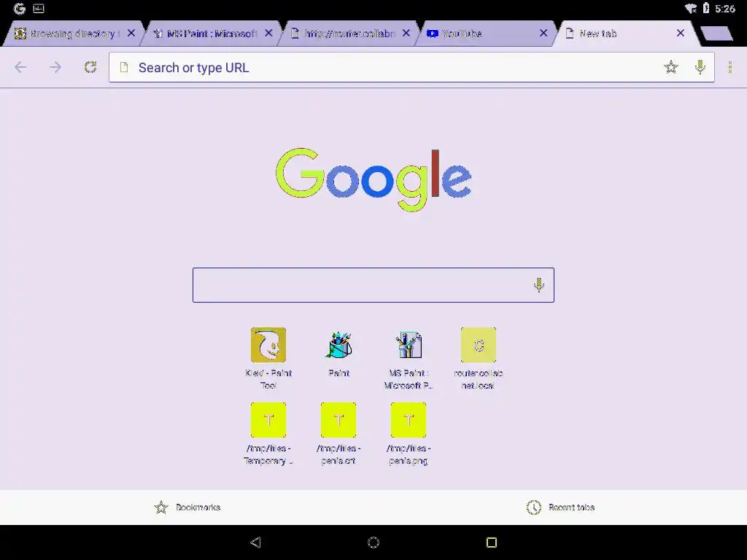
Task: Bookmark this page with the star icon
Action: [x=671, y=67]
